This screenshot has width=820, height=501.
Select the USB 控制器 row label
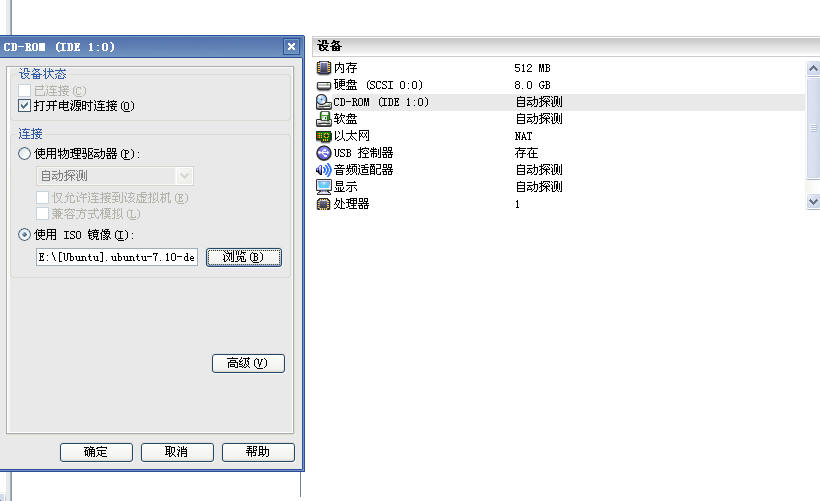point(363,153)
